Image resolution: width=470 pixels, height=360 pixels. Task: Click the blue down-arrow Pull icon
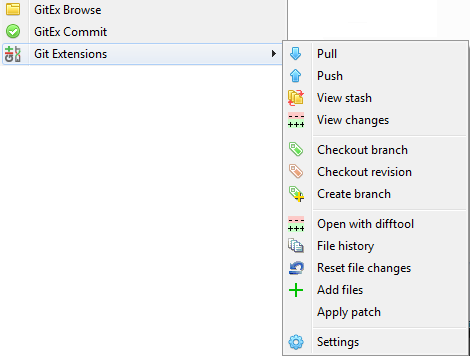[x=296, y=54]
